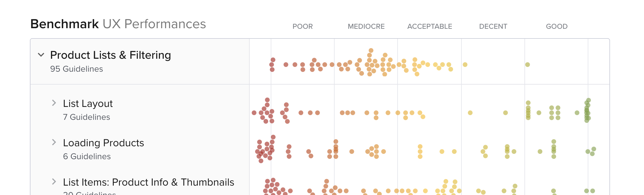This screenshot has width=644, height=195.
Task: Click the GOOD column header
Action: (557, 26)
